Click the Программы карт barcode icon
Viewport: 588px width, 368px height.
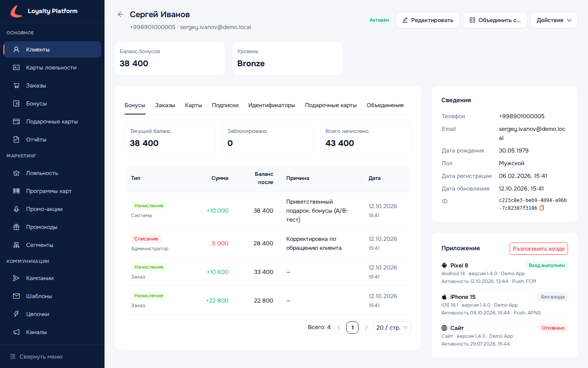(x=16, y=191)
